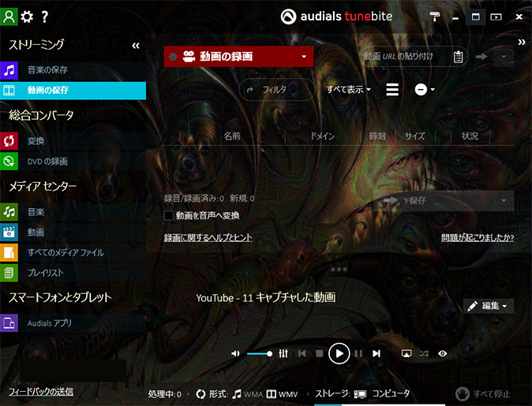532x406 pixels.
Task: Skip to the previous track
Action: click(x=302, y=354)
